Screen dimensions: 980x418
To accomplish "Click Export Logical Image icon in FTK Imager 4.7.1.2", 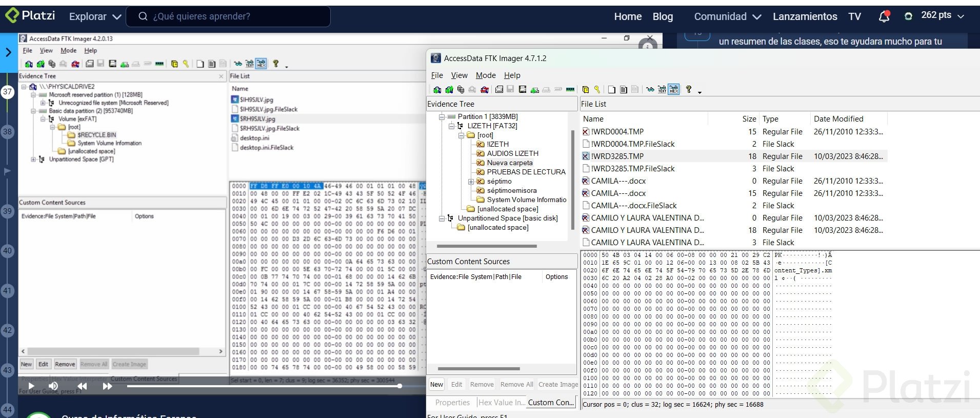I will pyautogui.click(x=523, y=89).
